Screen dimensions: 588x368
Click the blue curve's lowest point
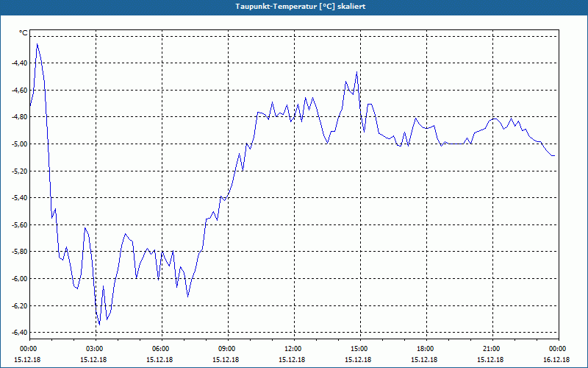(99, 325)
